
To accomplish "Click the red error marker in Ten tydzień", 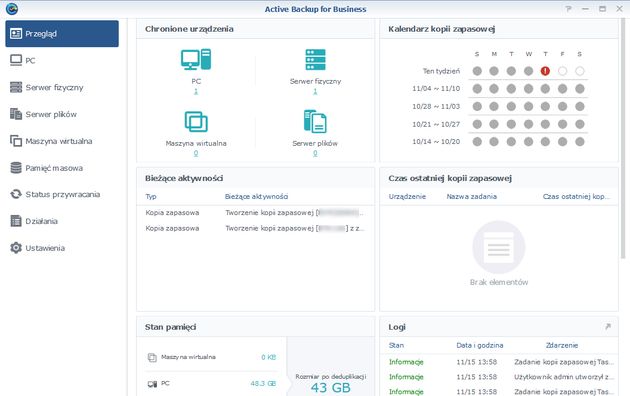I will click(545, 71).
